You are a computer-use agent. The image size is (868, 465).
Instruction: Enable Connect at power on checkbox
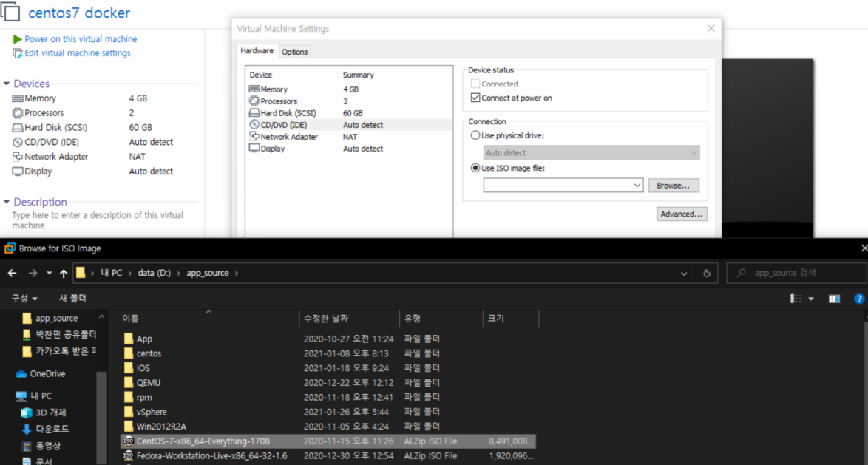click(x=475, y=98)
